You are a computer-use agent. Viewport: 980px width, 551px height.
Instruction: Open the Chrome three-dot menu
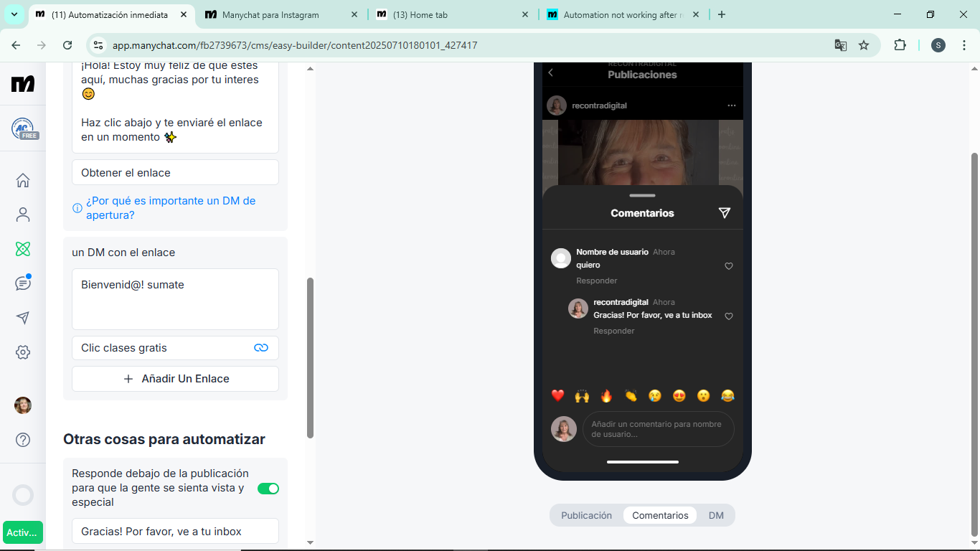click(x=963, y=45)
